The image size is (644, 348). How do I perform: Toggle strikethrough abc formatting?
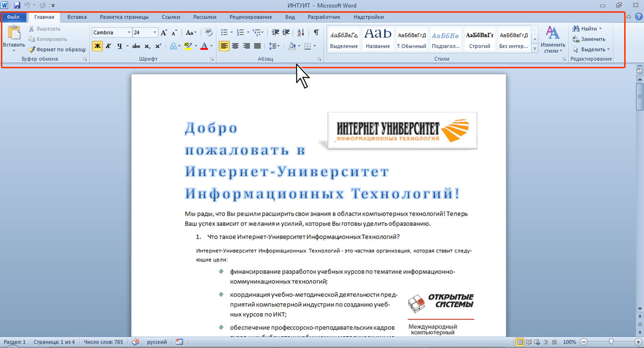coord(136,46)
